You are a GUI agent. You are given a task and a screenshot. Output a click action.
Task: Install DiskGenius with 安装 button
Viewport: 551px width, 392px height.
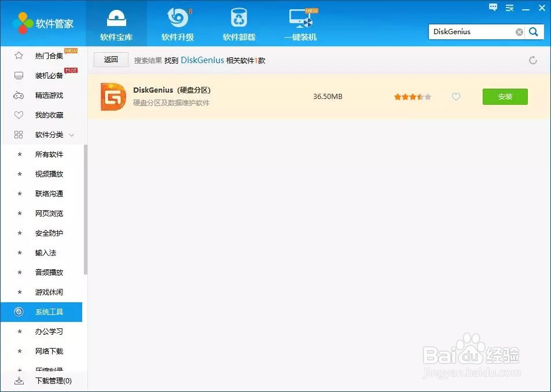pyautogui.click(x=505, y=97)
